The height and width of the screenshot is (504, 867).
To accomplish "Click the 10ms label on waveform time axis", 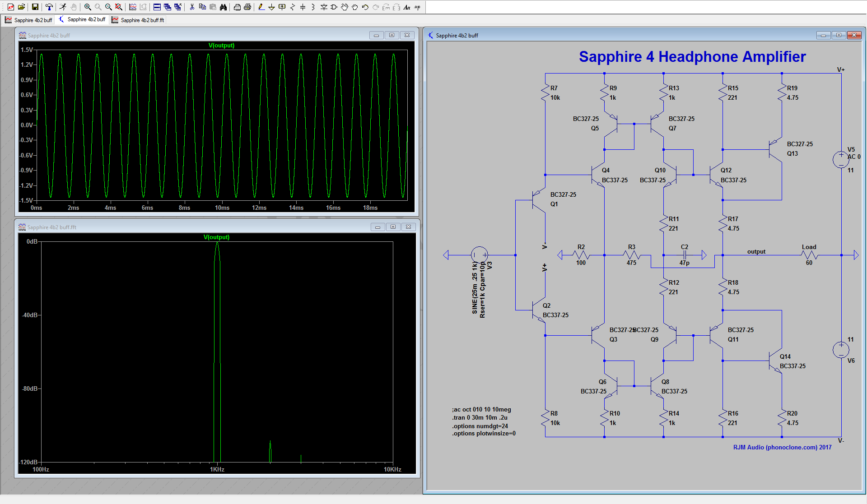I will coord(222,208).
